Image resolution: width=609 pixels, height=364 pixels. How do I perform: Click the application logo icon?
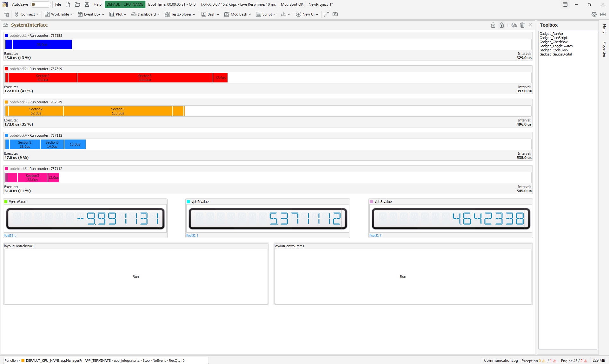(5, 4)
